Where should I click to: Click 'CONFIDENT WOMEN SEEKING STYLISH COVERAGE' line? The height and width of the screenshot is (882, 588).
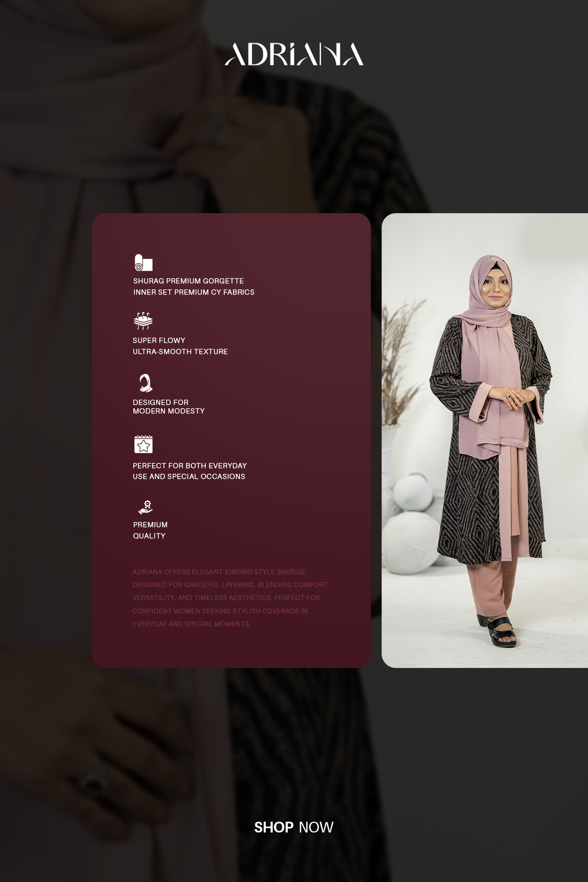[220, 611]
